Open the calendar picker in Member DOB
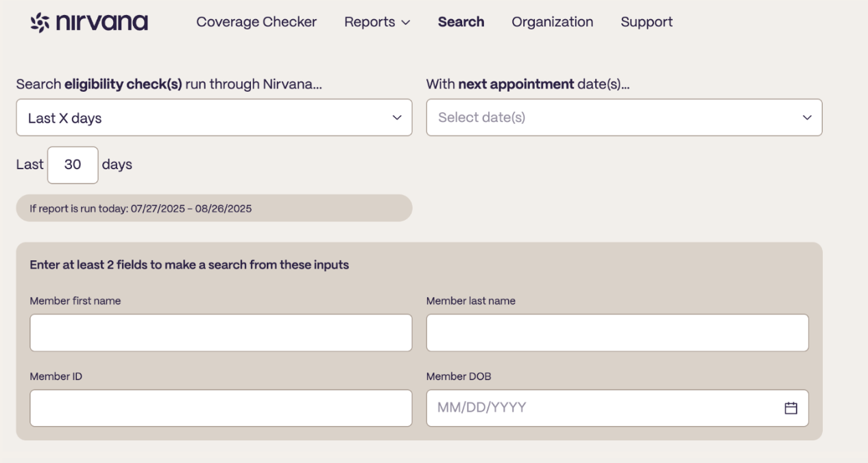868x463 pixels. tap(791, 408)
